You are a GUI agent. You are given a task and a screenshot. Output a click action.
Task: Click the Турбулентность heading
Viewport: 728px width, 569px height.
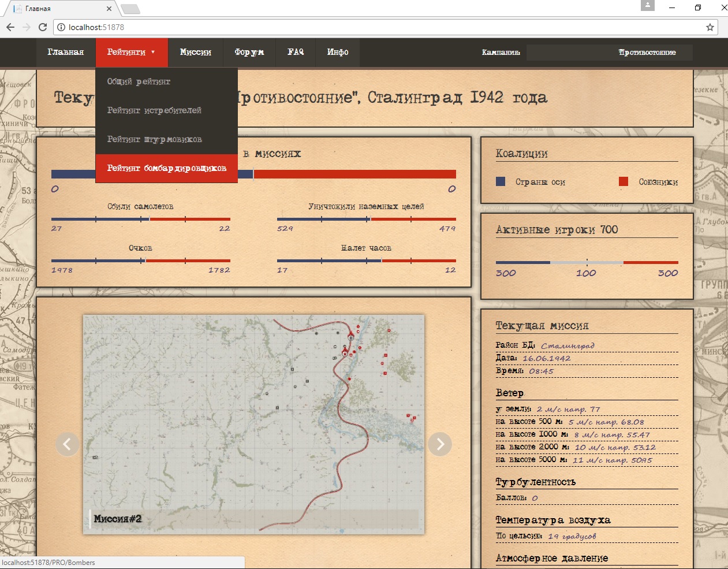(x=536, y=482)
